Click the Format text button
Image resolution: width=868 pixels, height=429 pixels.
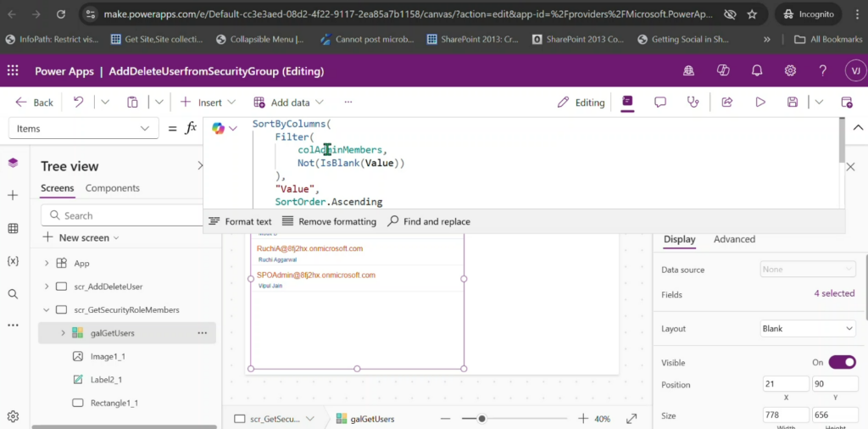point(240,221)
